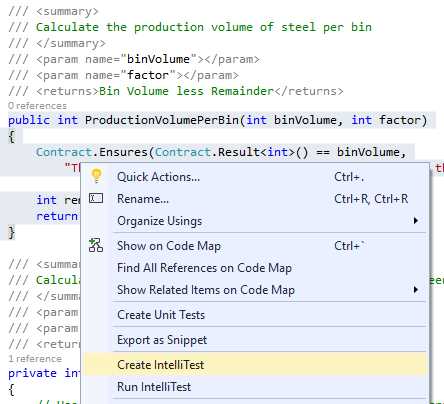The image size is (444, 404).
Task: Select Show Related Items on Code Map
Action: 255,290
